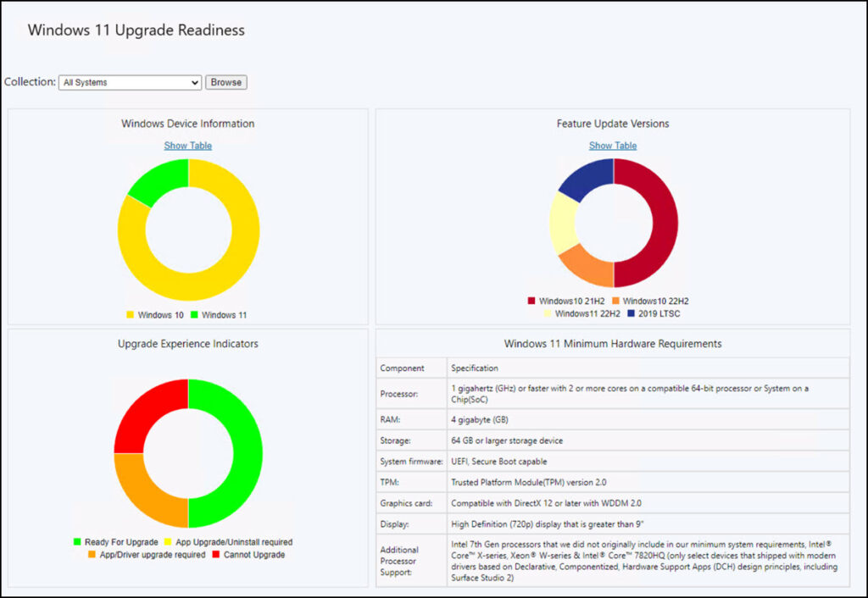Toggle the Windows10 21H2 red legend swatch

pos(531,301)
